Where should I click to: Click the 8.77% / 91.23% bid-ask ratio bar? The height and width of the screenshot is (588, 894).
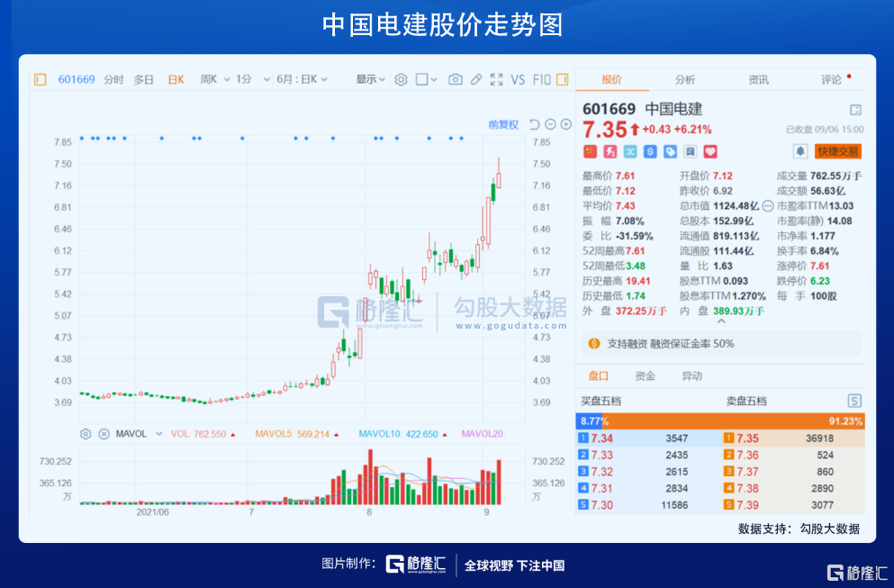(x=720, y=421)
